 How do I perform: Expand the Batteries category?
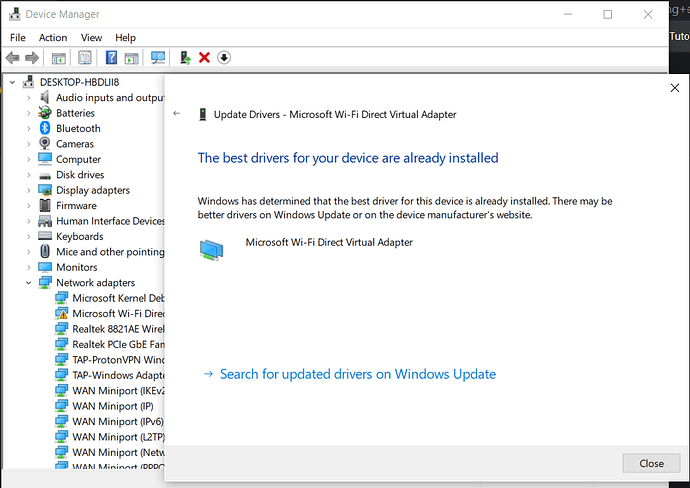point(29,113)
